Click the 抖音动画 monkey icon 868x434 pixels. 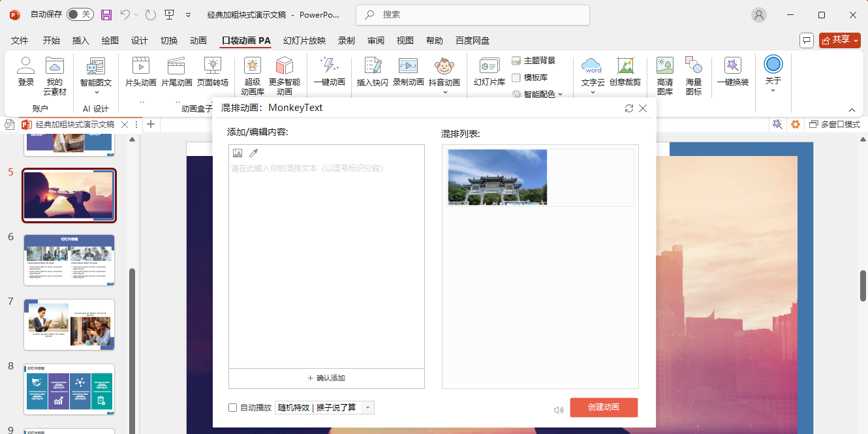[444, 67]
